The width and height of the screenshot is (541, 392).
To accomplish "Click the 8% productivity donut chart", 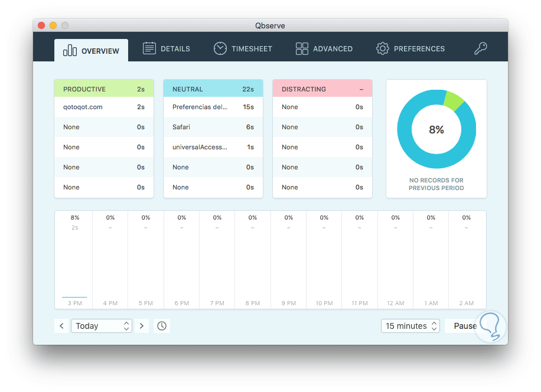I will 436,129.
